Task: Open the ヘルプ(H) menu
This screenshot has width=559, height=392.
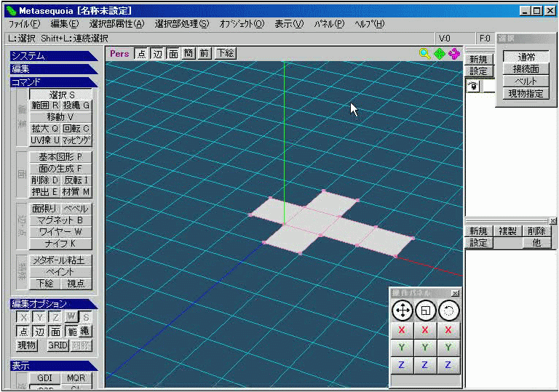Action: (370, 24)
